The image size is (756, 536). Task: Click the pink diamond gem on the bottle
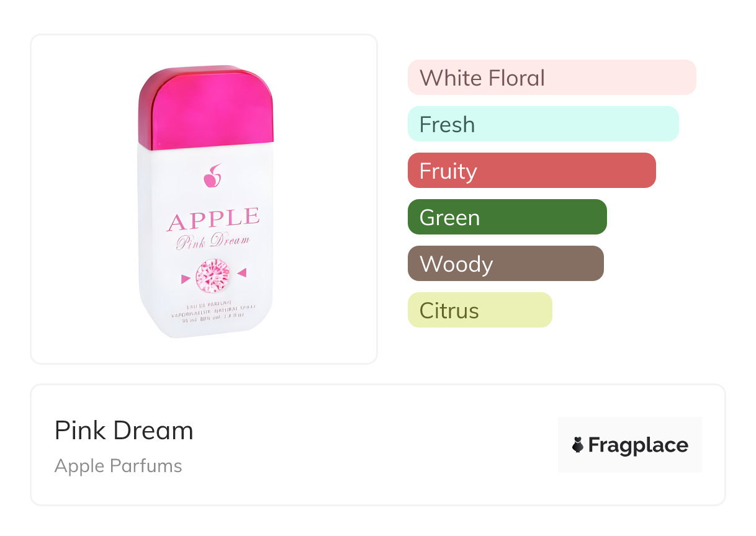(x=213, y=276)
